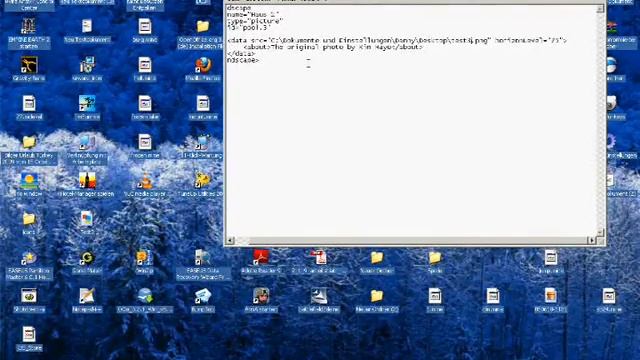The height and width of the screenshot is (360, 640).
Task: Click the data src file path line
Action: click(x=397, y=41)
